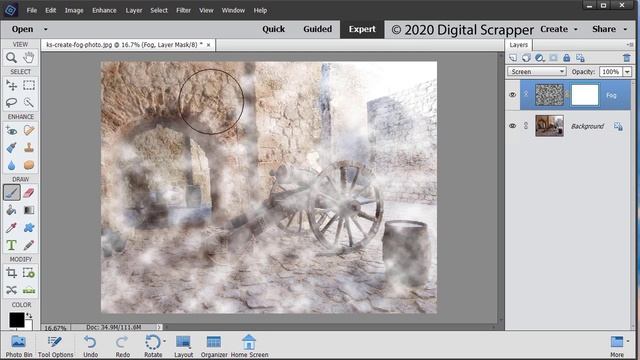Image resolution: width=640 pixels, height=360 pixels.
Task: Open the File menu
Action: pyautogui.click(x=32, y=10)
